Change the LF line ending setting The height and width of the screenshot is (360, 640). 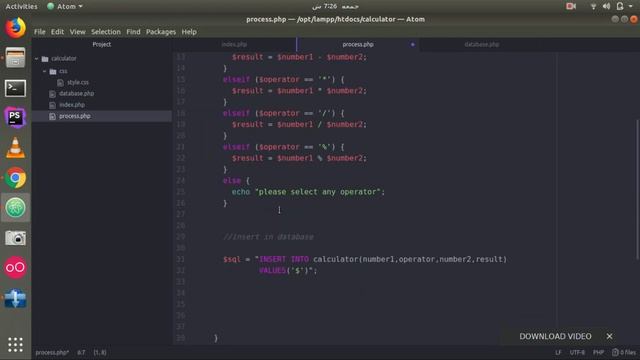558,352
